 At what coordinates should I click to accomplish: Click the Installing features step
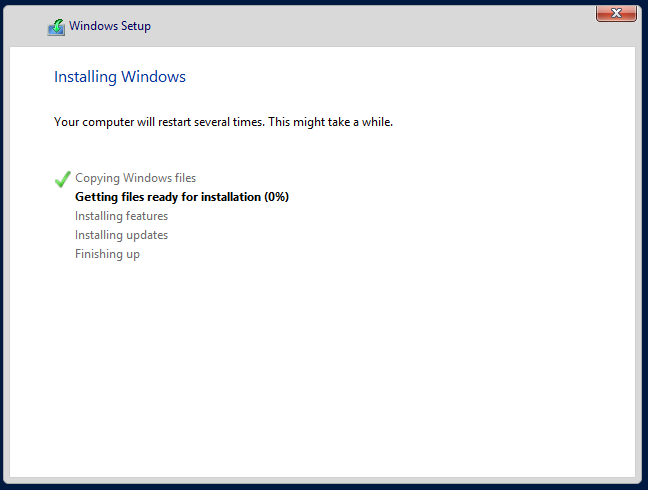[122, 216]
